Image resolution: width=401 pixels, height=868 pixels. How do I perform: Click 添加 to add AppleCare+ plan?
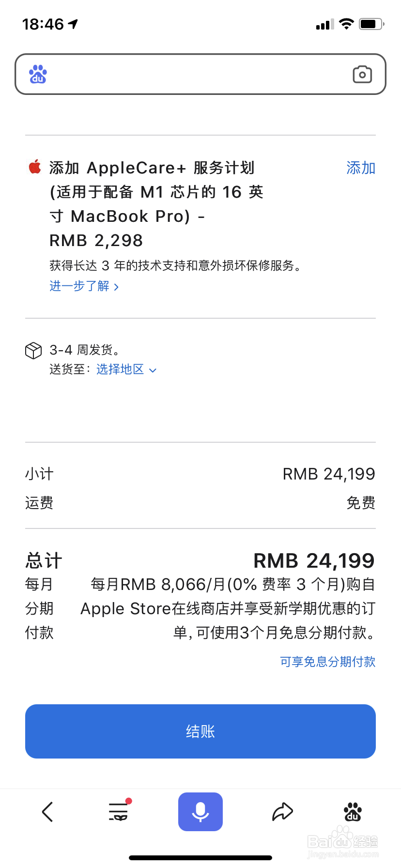[x=361, y=168]
